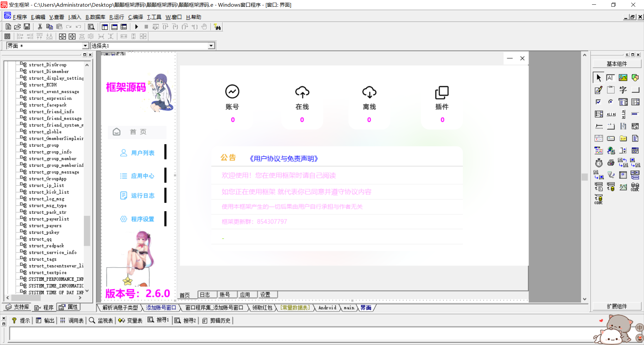The image size is (644, 345).
Task: Click the printer component icon
Action: 611,163
